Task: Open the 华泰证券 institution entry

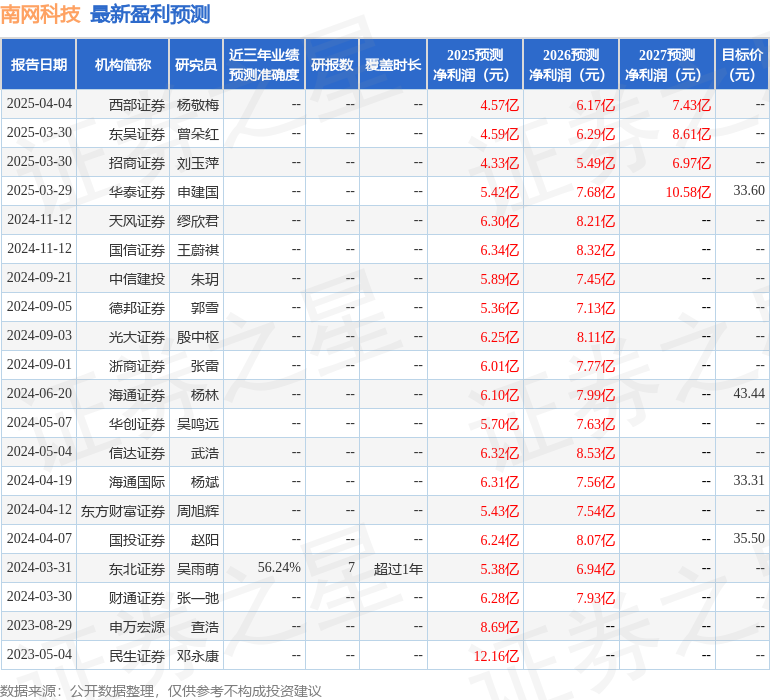Action: pyautogui.click(x=137, y=191)
